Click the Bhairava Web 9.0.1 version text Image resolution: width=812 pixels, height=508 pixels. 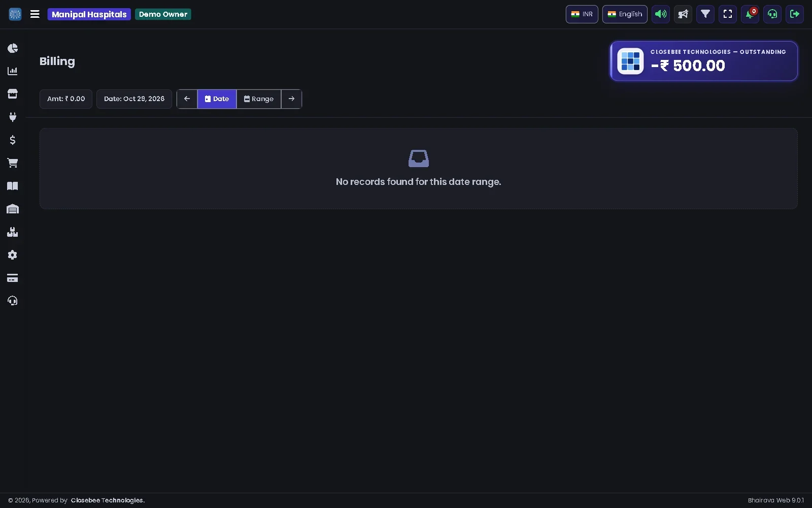[x=776, y=500]
